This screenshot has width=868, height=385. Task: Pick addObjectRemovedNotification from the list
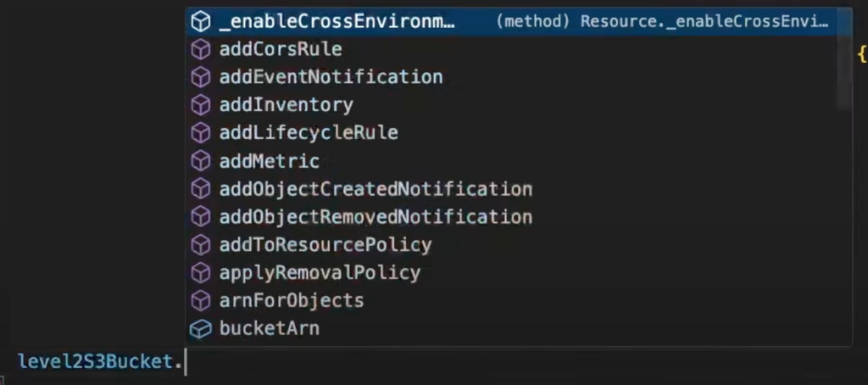click(x=376, y=217)
